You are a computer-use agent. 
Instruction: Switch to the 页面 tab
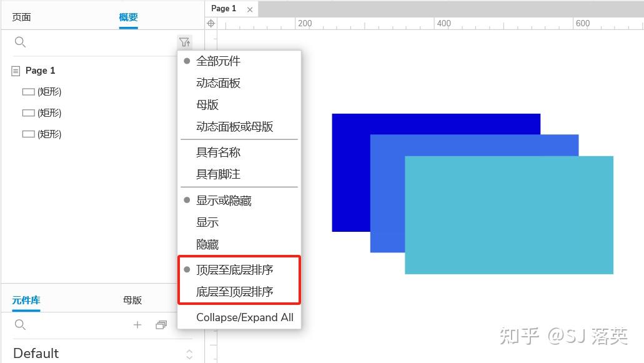pyautogui.click(x=21, y=17)
